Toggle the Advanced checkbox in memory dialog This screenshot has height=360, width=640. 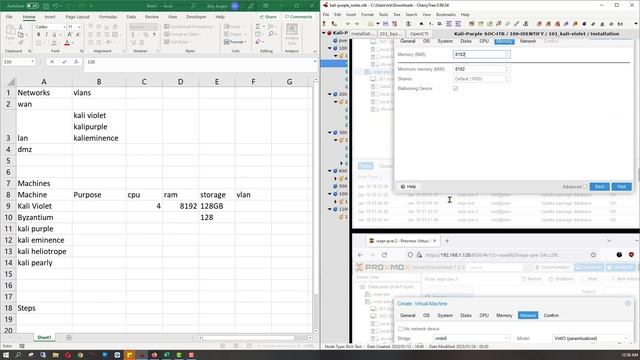pos(585,187)
